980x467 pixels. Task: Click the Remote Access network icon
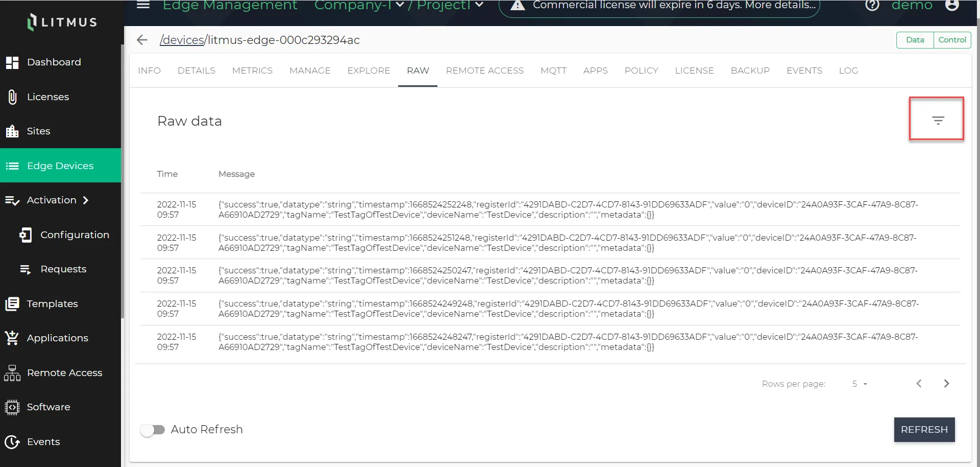(x=12, y=373)
